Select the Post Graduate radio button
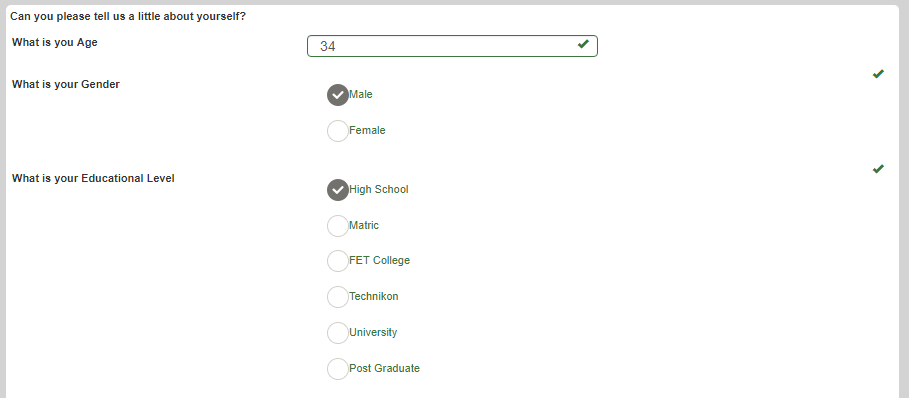Viewport: 909px width, 398px height. click(338, 369)
